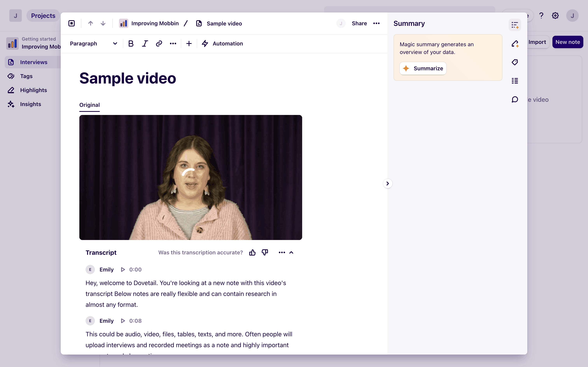
Task: Select the Original tab
Action: [89, 105]
